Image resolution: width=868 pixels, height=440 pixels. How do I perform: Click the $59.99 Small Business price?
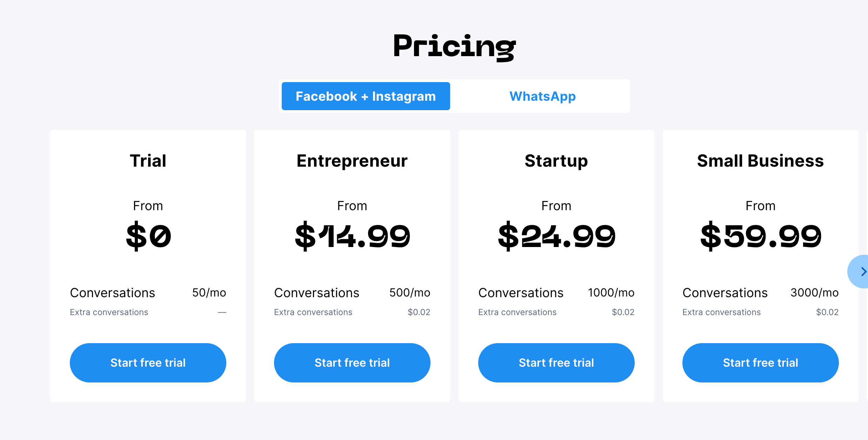click(x=760, y=236)
